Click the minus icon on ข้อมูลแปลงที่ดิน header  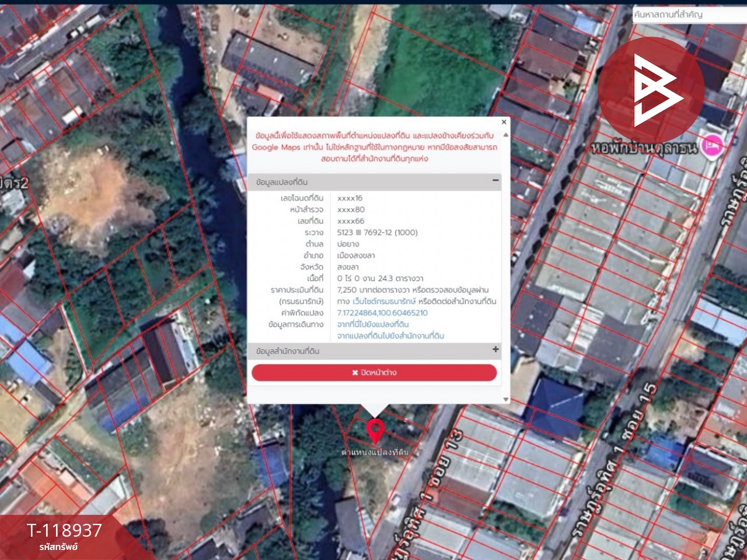495,181
